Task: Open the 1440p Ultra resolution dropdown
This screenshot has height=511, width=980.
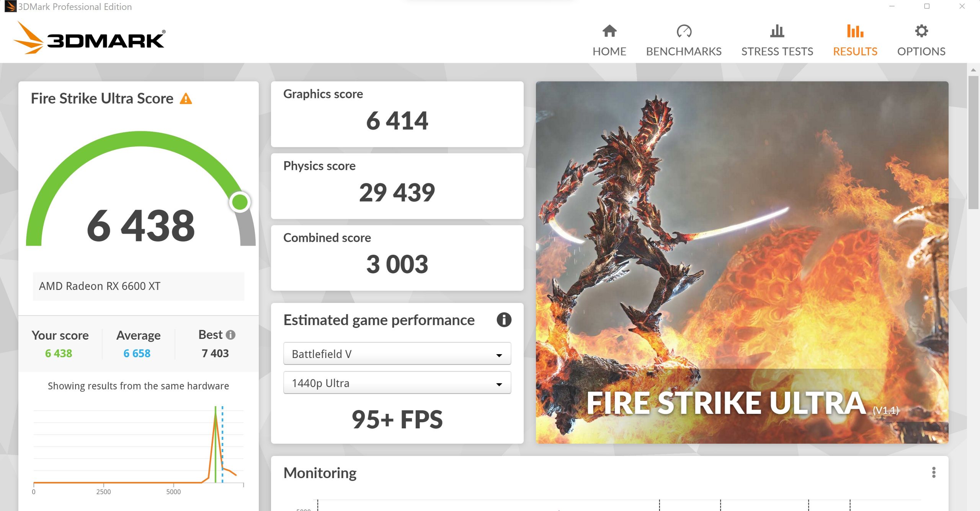Action: click(x=397, y=383)
